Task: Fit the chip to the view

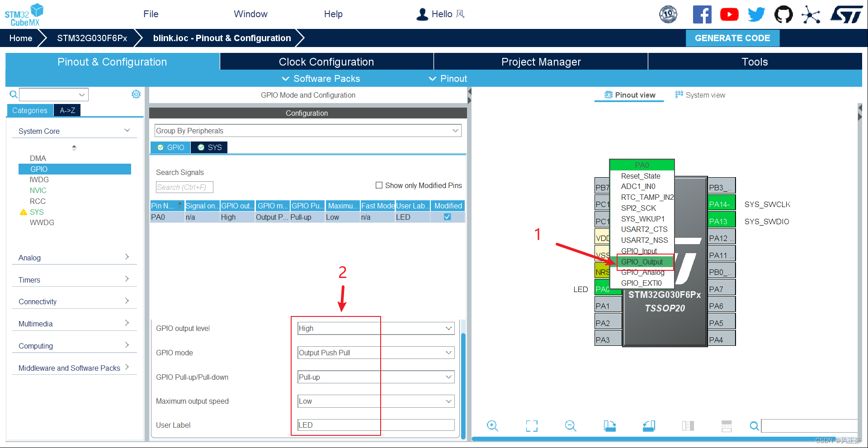Action: pyautogui.click(x=532, y=426)
